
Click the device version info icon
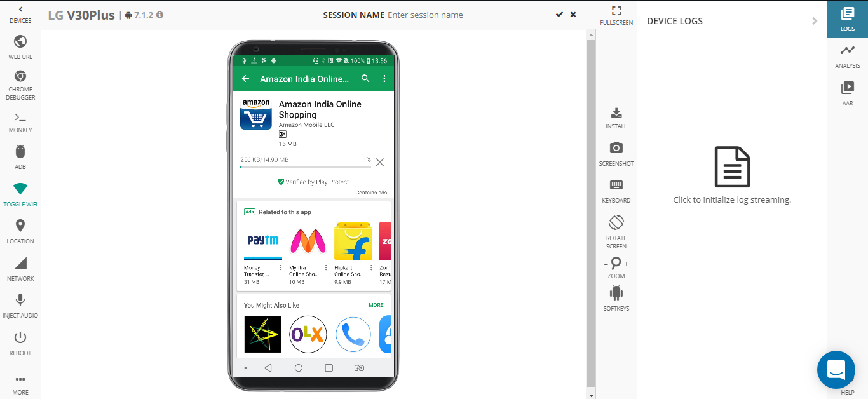coord(159,15)
